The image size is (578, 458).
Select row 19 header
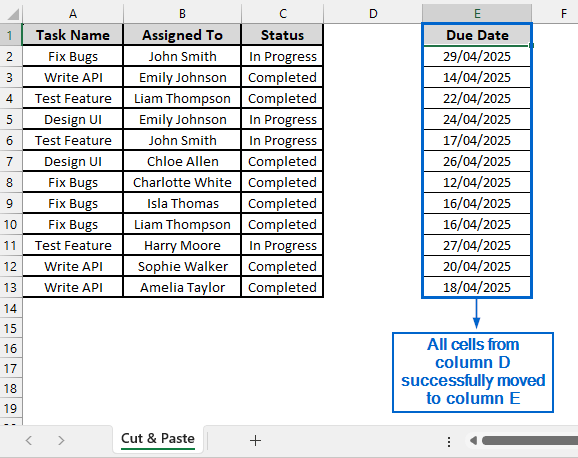coord(10,408)
